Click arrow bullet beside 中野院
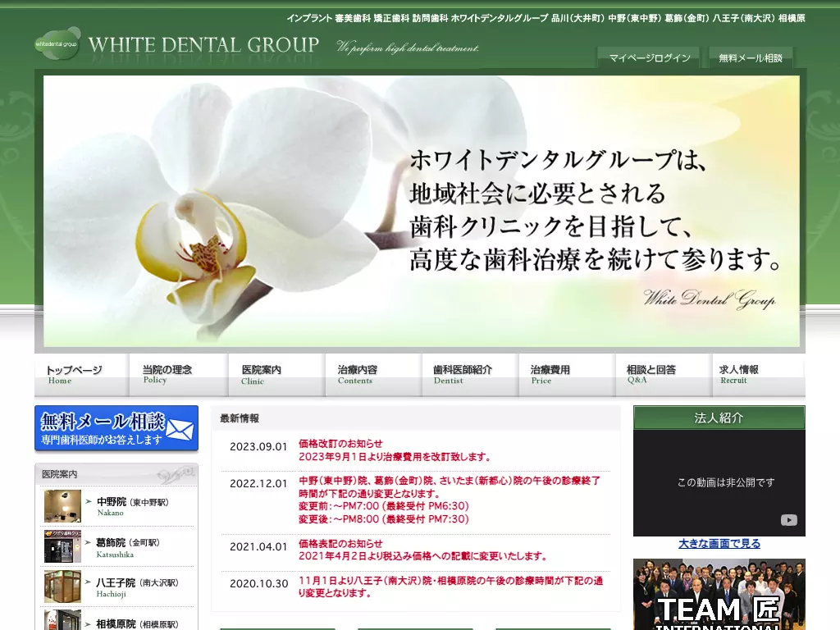The image size is (840, 630). pyautogui.click(x=89, y=502)
